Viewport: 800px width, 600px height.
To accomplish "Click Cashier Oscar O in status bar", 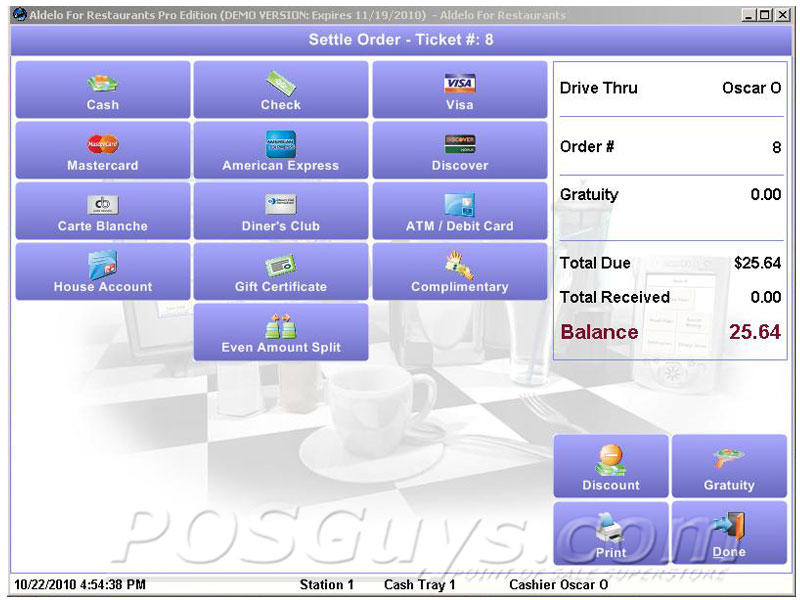I will point(559,584).
